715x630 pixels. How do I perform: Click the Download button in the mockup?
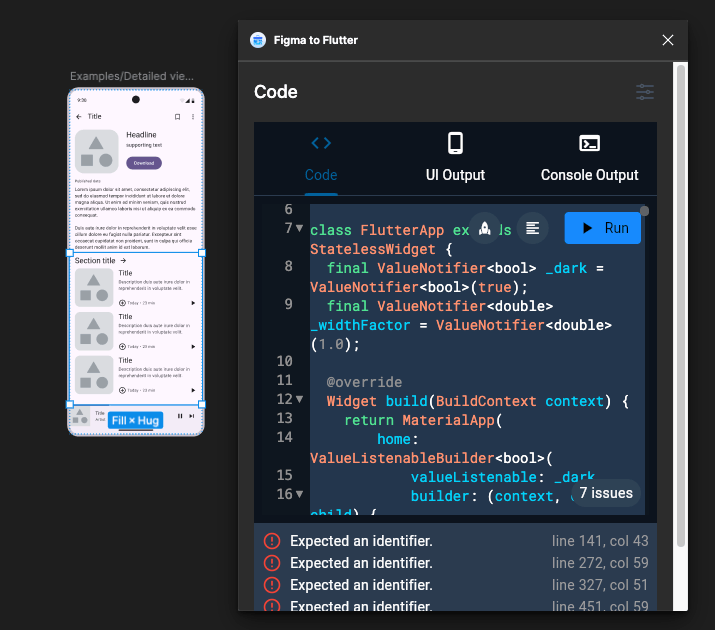(144, 163)
